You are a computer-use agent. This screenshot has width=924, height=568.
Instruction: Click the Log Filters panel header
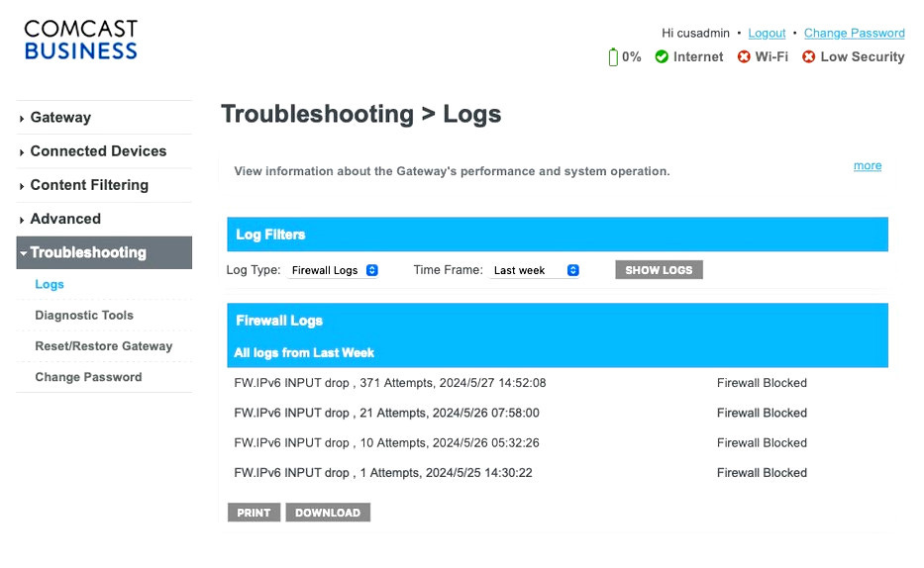click(558, 235)
